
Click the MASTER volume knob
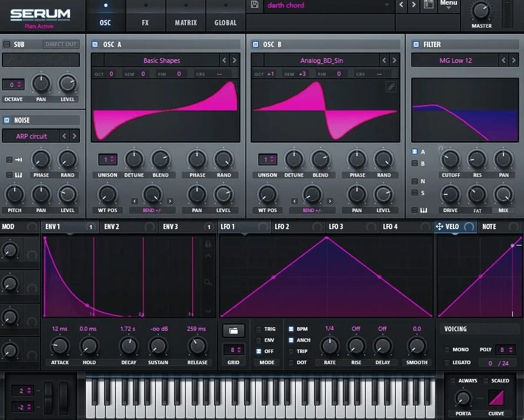[481, 10]
